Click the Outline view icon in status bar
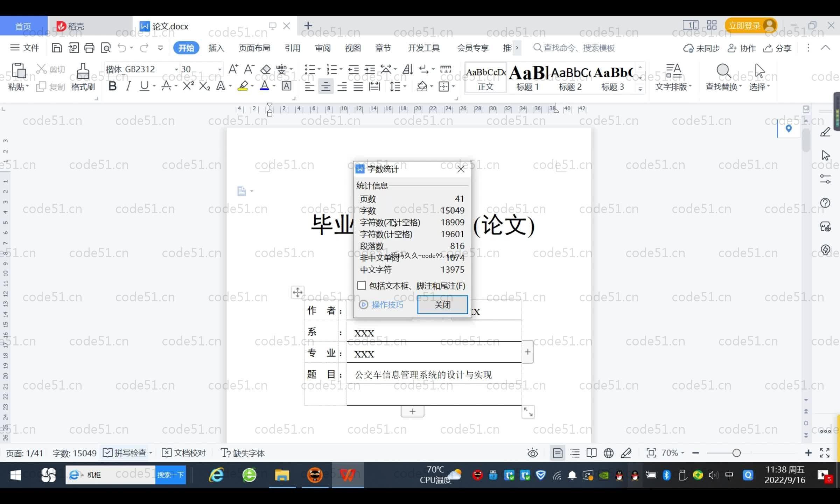The image size is (840, 504). [575, 453]
